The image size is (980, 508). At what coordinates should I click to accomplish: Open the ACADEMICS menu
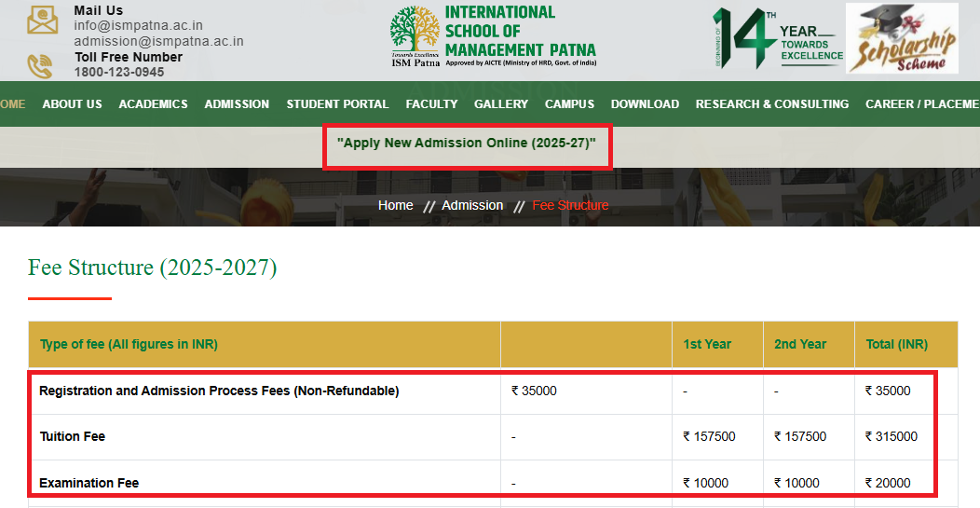pyautogui.click(x=153, y=103)
